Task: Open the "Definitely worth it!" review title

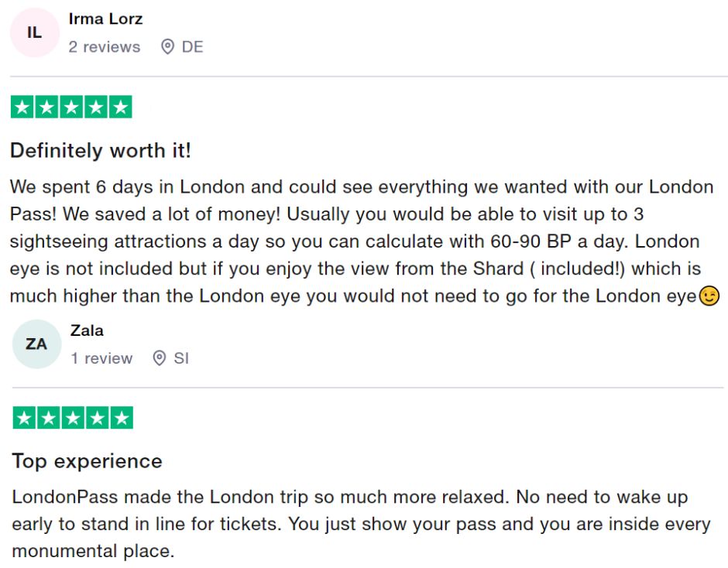Action: [101, 150]
